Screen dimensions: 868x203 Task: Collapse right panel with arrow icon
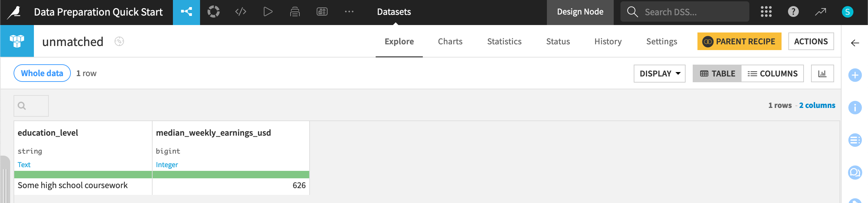(x=855, y=43)
